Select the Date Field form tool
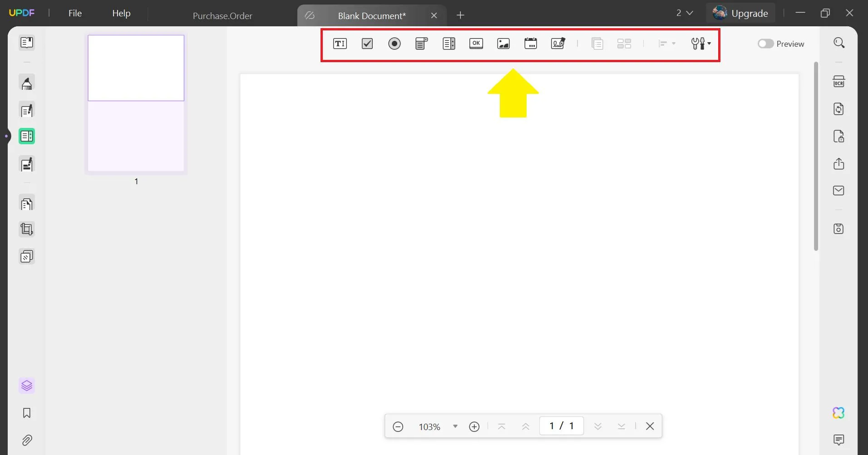 click(x=530, y=44)
